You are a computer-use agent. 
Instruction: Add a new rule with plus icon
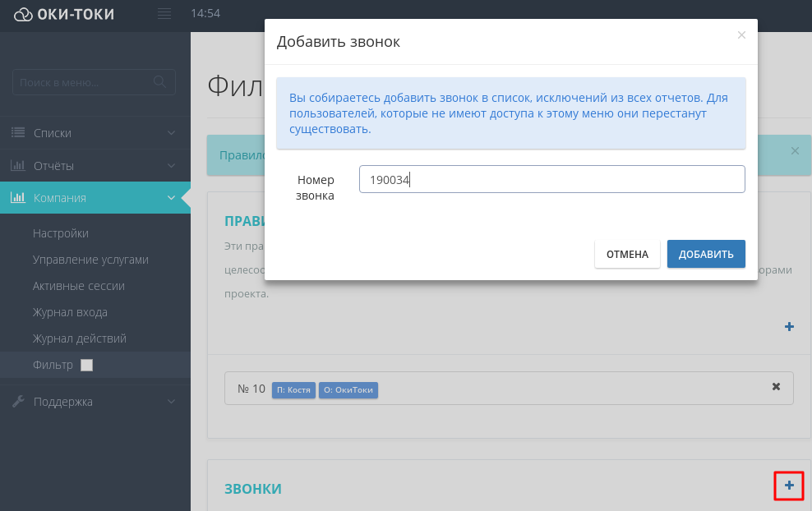tap(789, 327)
